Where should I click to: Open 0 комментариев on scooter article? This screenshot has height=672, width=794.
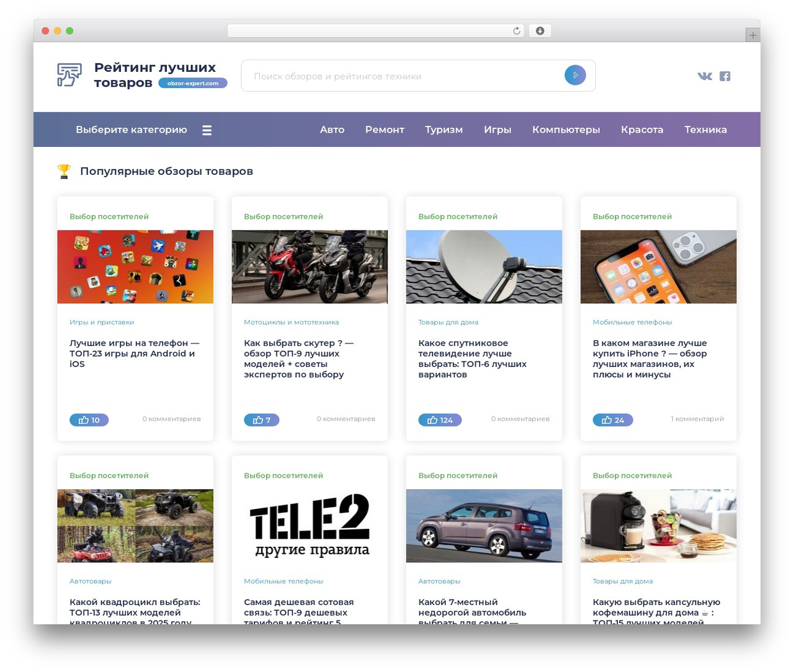346,419
